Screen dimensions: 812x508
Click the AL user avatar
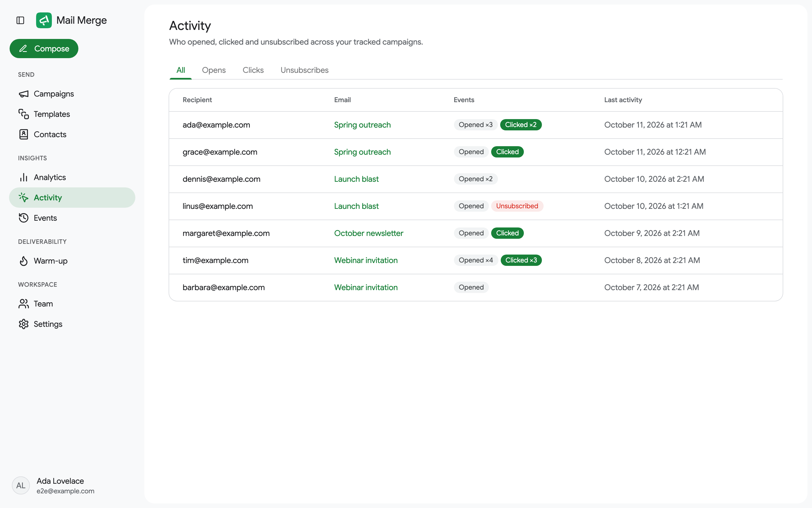point(21,485)
